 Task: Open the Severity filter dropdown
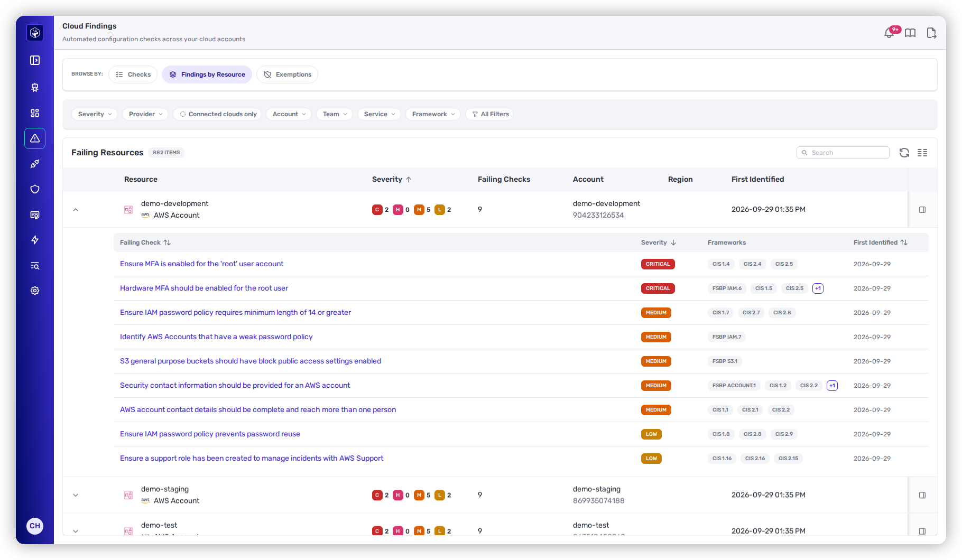(x=94, y=114)
